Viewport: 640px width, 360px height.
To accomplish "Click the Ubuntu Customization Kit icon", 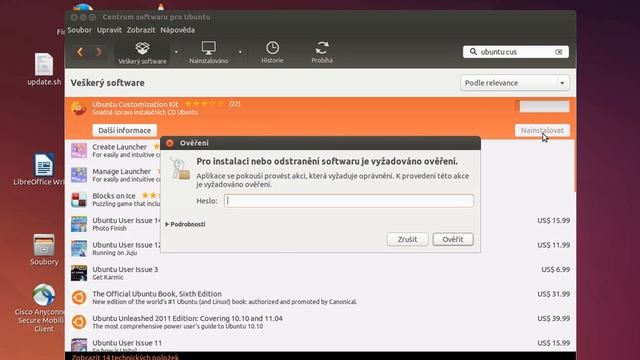I will click(79, 108).
